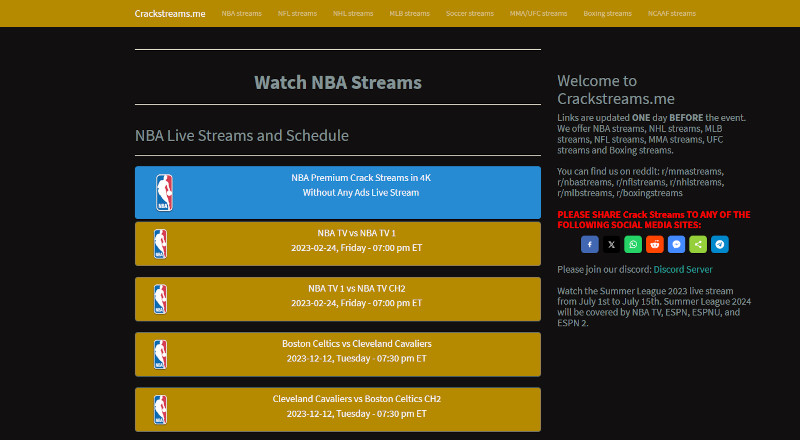Share page via Facebook icon
The width and height of the screenshot is (800, 440).
coord(589,245)
